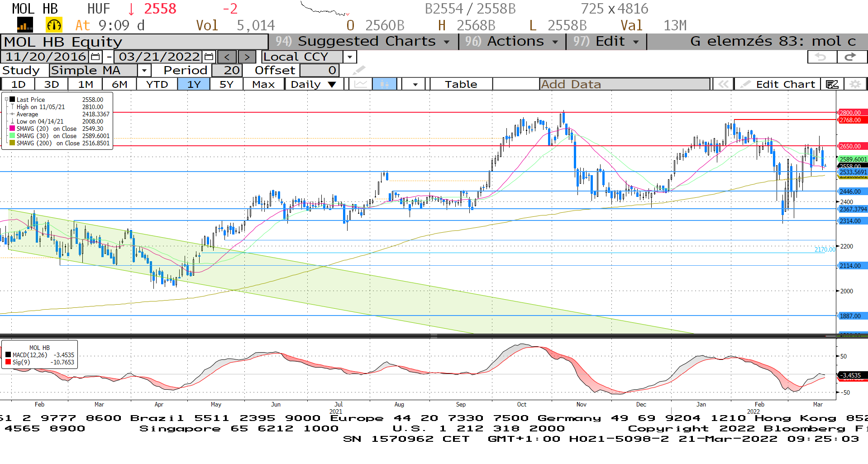The image size is (868, 464).
Task: Click the magenta SMAVG (20) color swatch
Action: [x=13, y=129]
